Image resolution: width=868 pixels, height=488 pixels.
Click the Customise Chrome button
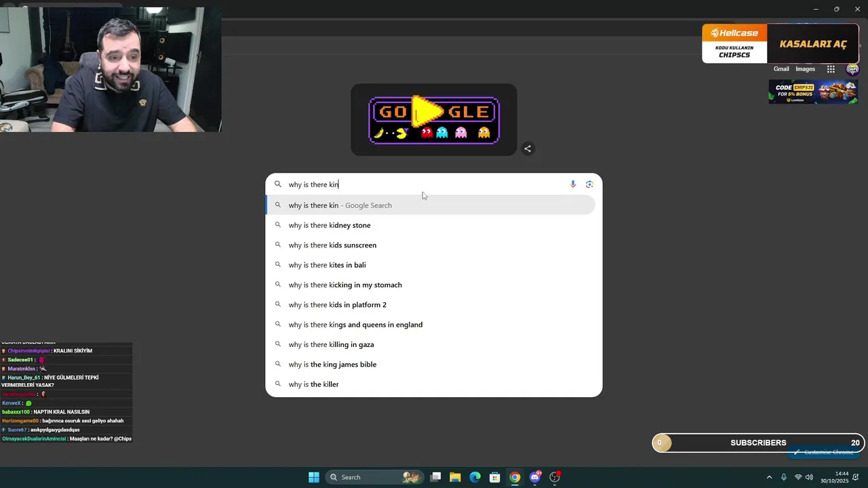[x=823, y=452]
